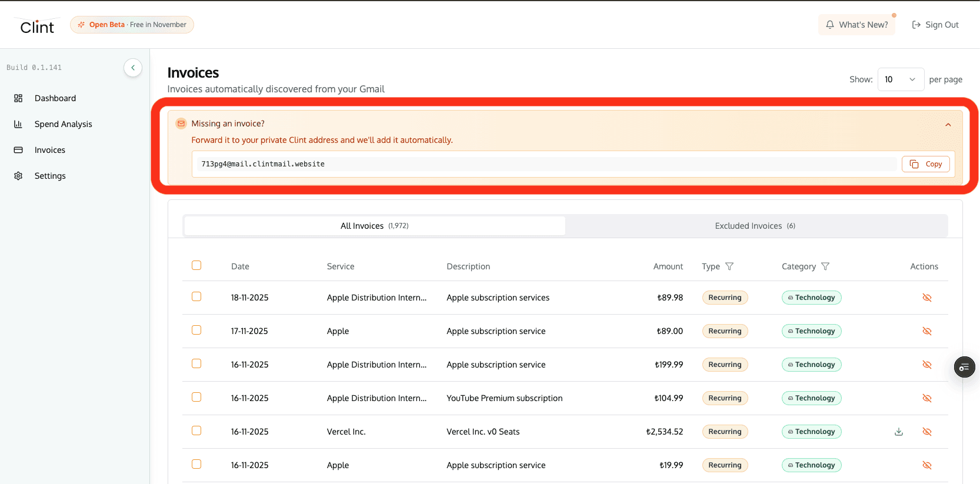Exclude the ₺199.99 invoice with eye-off icon
This screenshot has width=980, height=484.
(927, 365)
